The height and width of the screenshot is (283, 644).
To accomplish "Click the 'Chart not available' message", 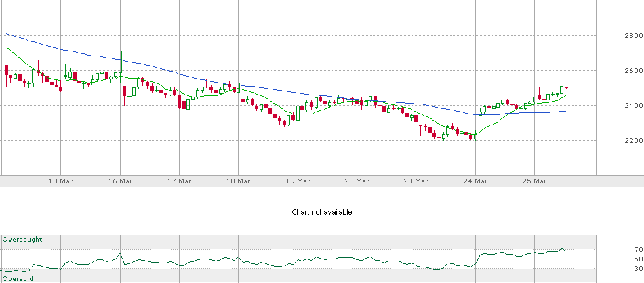I will point(322,212).
